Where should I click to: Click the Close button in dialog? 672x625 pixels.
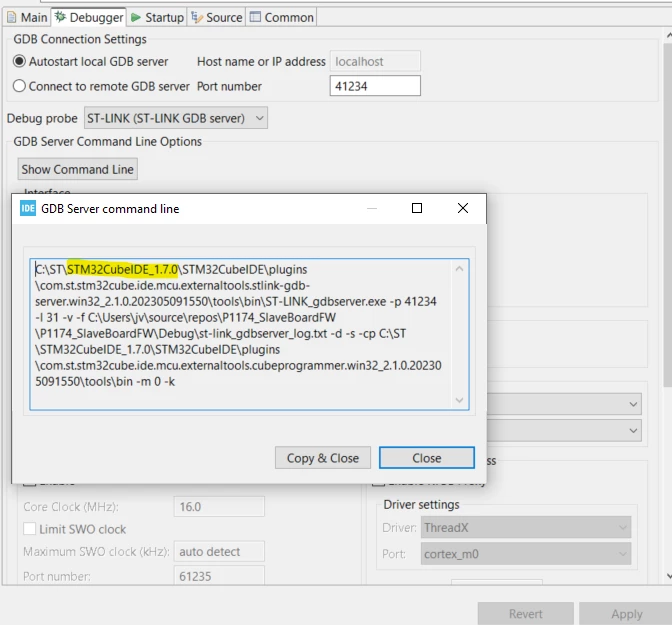pyautogui.click(x=427, y=458)
